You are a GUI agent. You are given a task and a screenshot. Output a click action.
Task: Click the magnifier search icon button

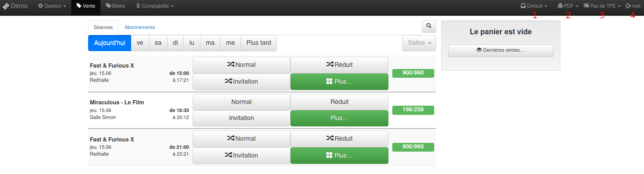pos(429,26)
